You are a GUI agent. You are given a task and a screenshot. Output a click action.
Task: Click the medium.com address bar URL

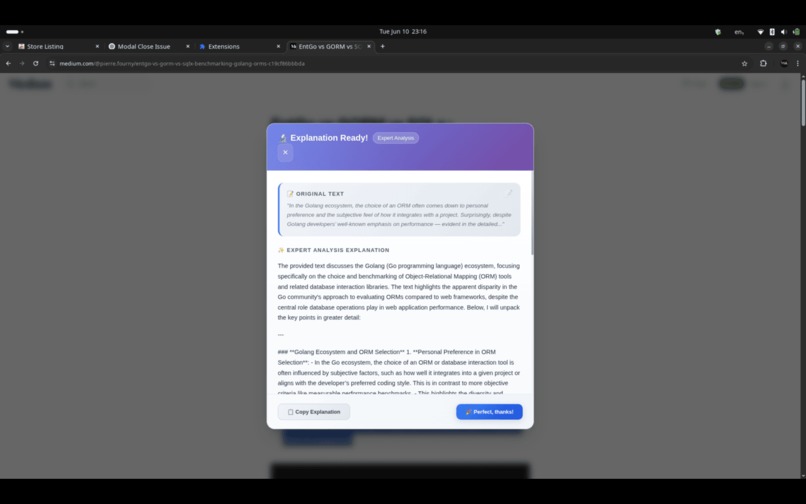pos(182,64)
